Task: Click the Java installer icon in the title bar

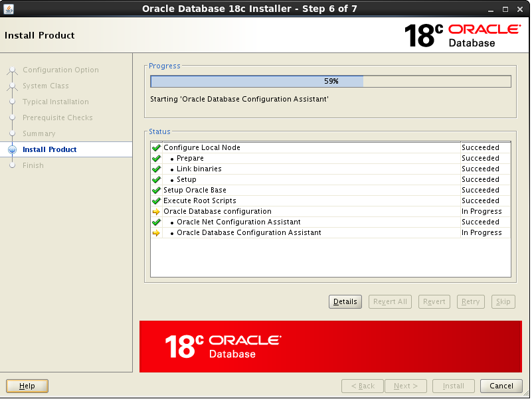Action: [x=9, y=9]
